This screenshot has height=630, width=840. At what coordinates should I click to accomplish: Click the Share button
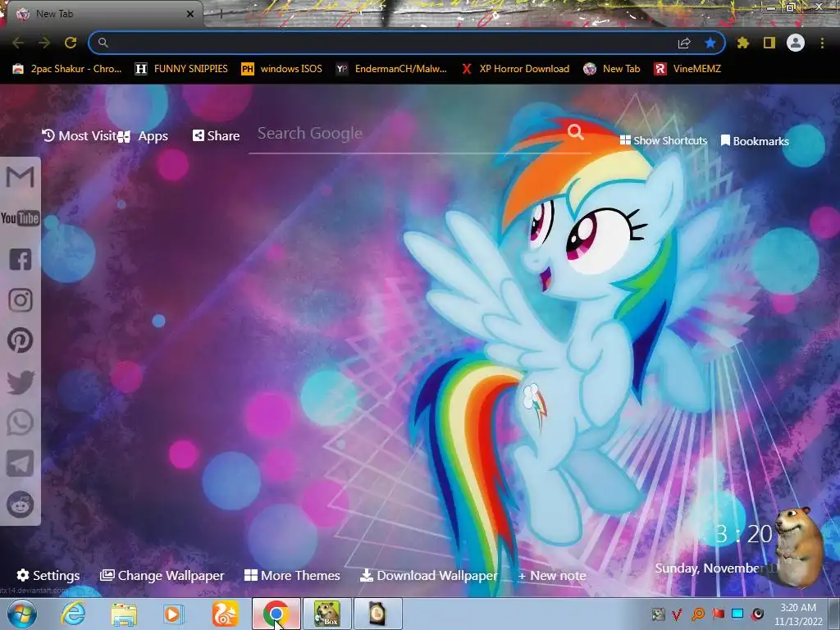217,135
